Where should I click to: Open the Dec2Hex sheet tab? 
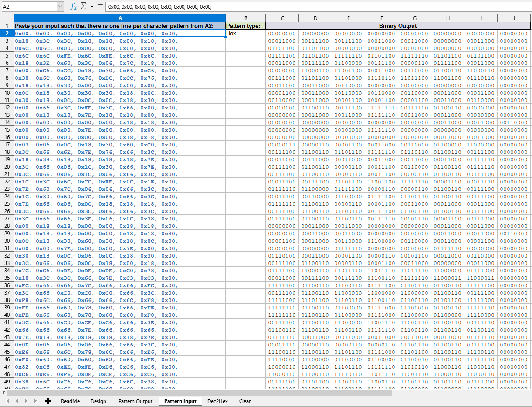pyautogui.click(x=217, y=401)
